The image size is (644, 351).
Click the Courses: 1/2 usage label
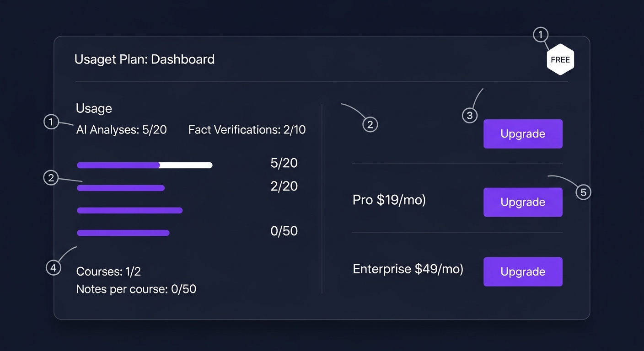pyautogui.click(x=108, y=271)
